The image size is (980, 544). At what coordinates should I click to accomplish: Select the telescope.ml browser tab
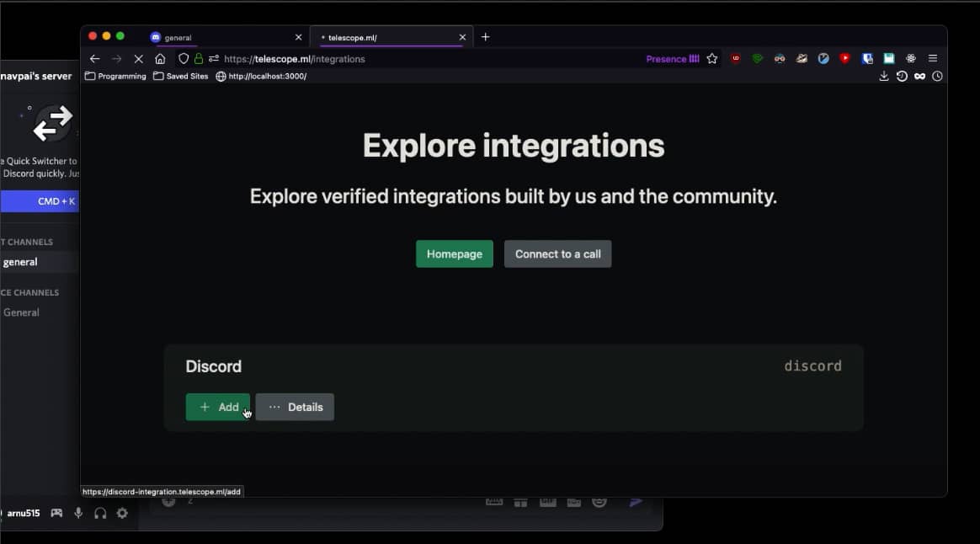coord(391,38)
